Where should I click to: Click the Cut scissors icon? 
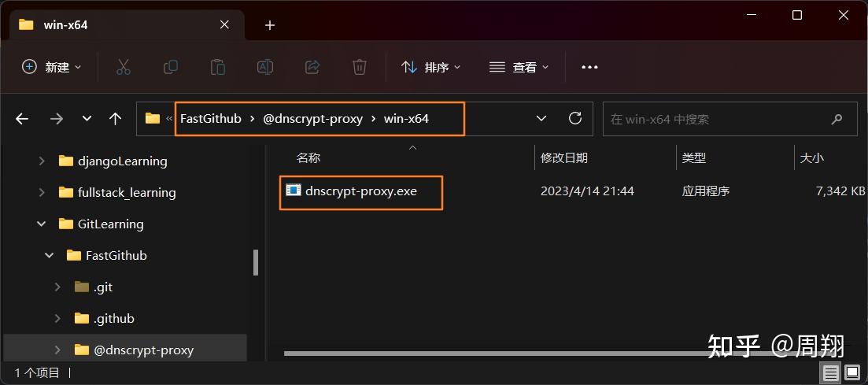123,67
